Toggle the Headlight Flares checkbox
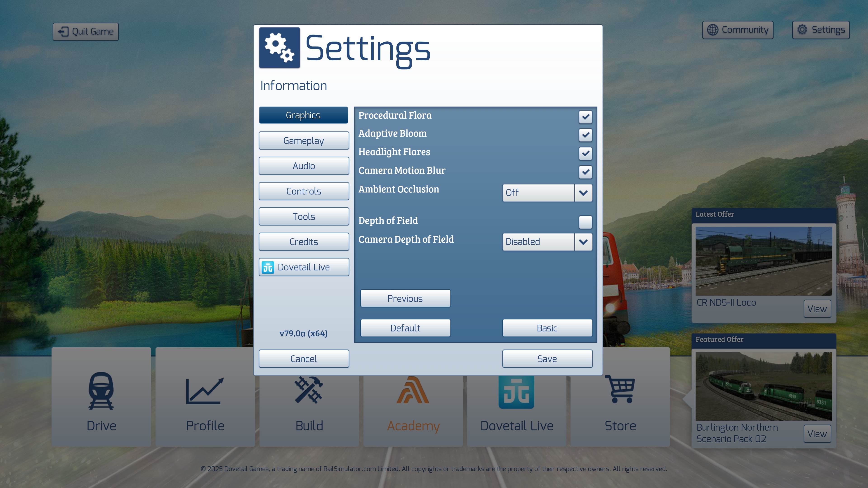 pos(585,154)
